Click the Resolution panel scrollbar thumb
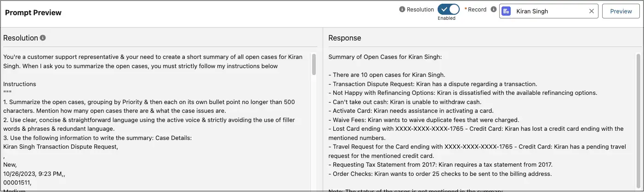 [314, 64]
